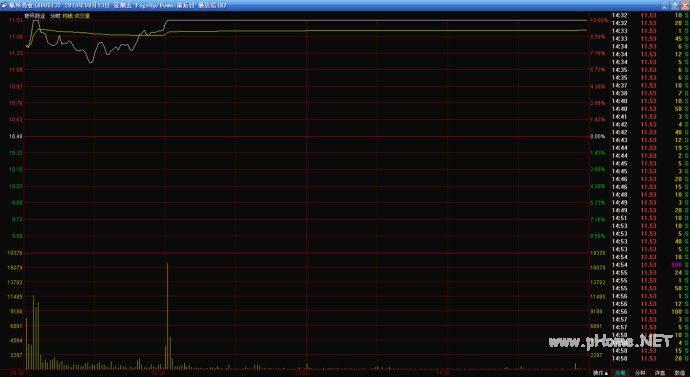Restore down the chart window
This screenshot has height=377, width=690.
[x=675, y=5]
